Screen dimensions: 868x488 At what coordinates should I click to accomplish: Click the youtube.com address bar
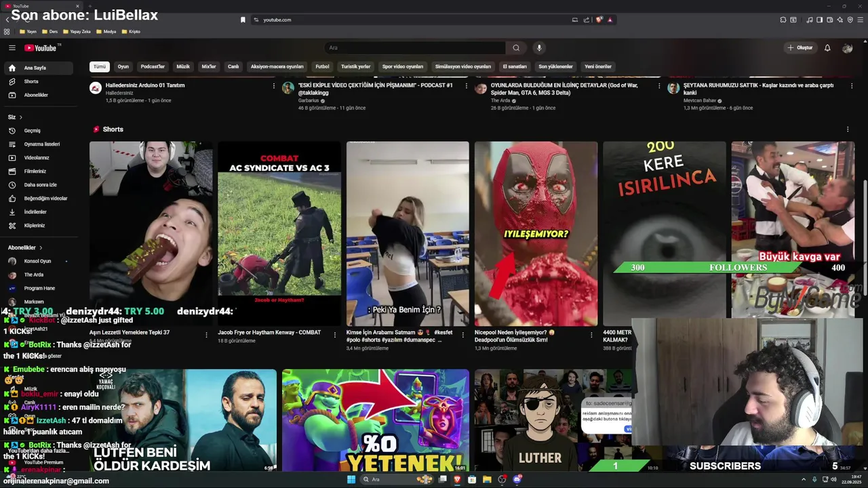414,20
